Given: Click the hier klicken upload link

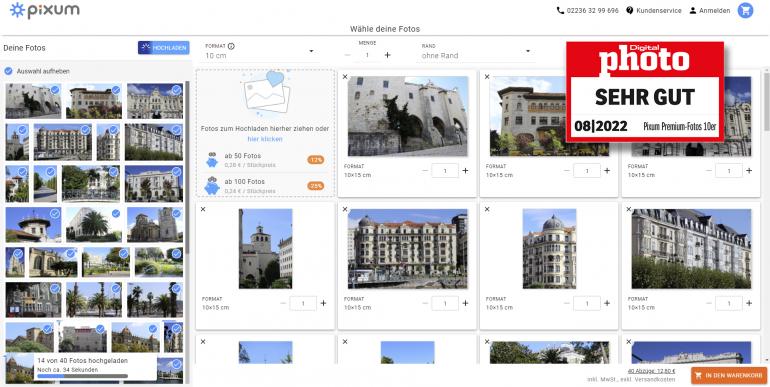Looking at the screenshot, I should 265,139.
